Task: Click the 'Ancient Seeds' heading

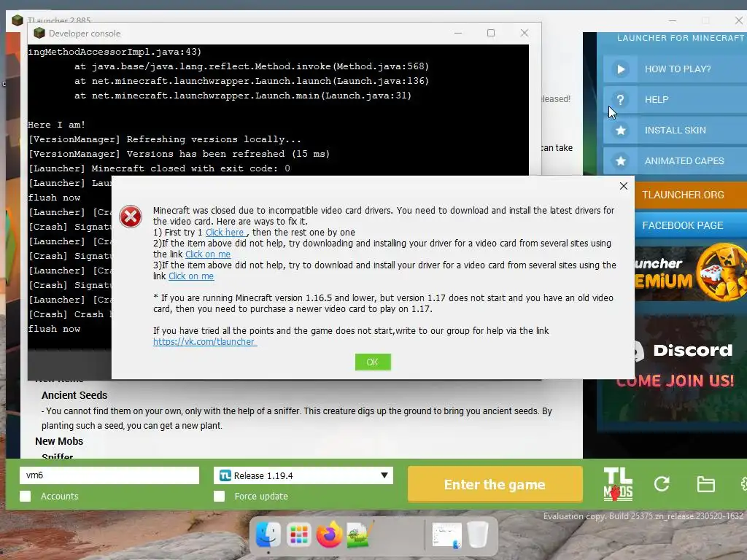Action: tap(74, 395)
